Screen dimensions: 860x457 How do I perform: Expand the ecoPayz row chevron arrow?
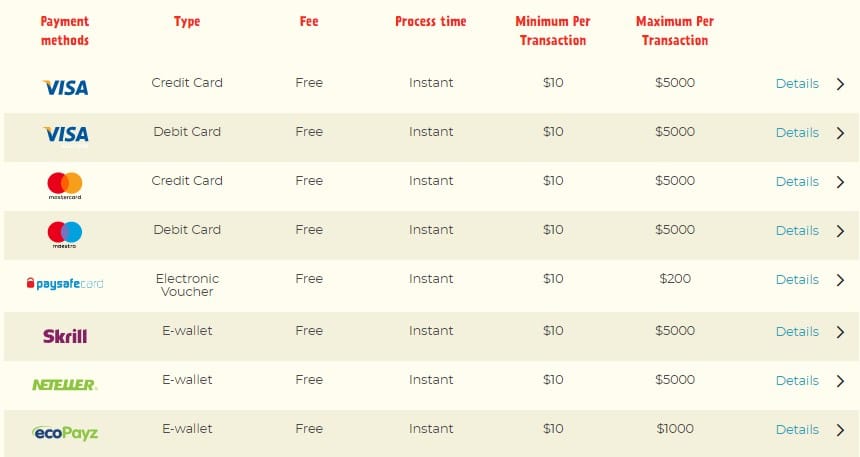coord(840,430)
